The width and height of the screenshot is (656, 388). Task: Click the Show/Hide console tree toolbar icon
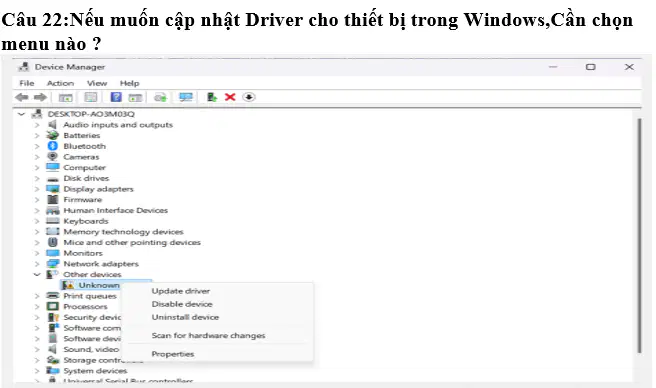65,97
